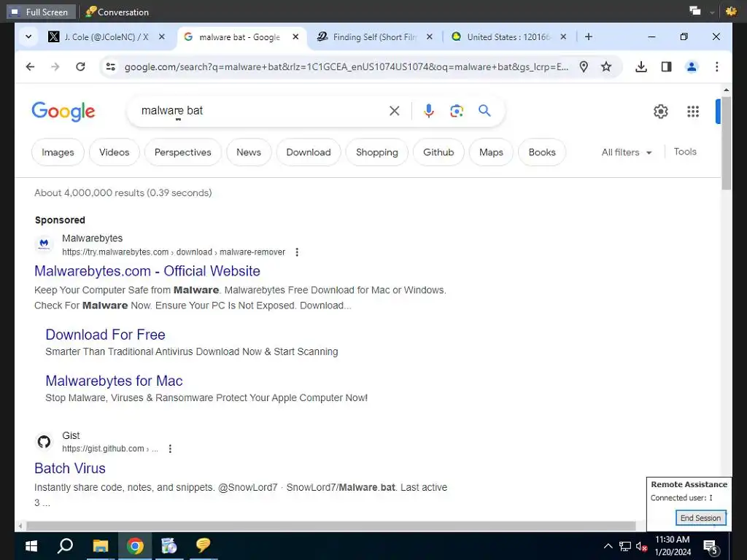Open the remote gear icon at top right
747x560 pixels.
731,12
